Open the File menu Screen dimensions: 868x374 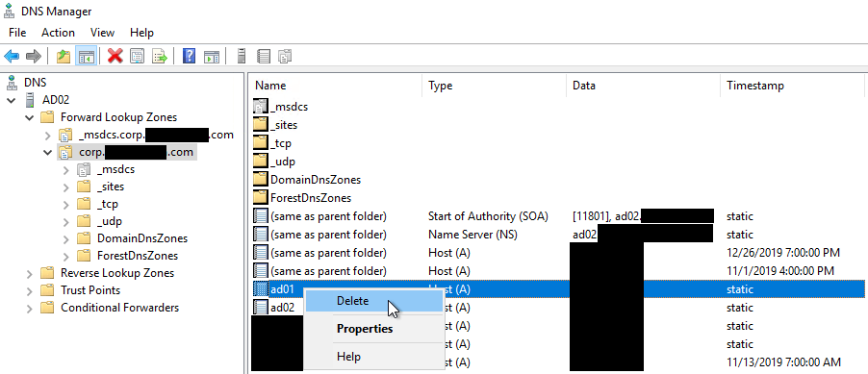[x=17, y=33]
